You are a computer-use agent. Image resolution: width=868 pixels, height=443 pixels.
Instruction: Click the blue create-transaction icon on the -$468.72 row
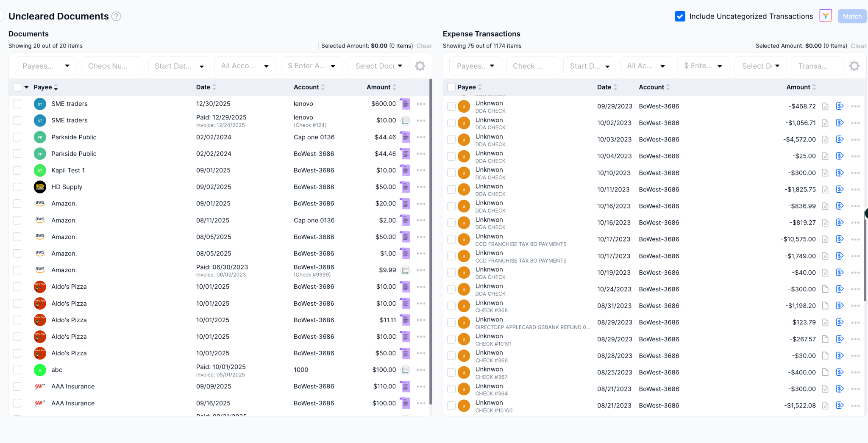(840, 106)
